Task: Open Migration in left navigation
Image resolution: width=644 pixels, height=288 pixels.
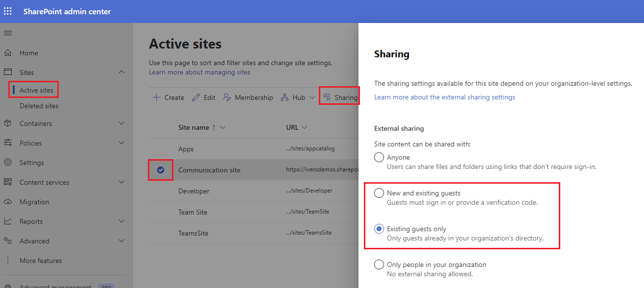Action: 34,202
